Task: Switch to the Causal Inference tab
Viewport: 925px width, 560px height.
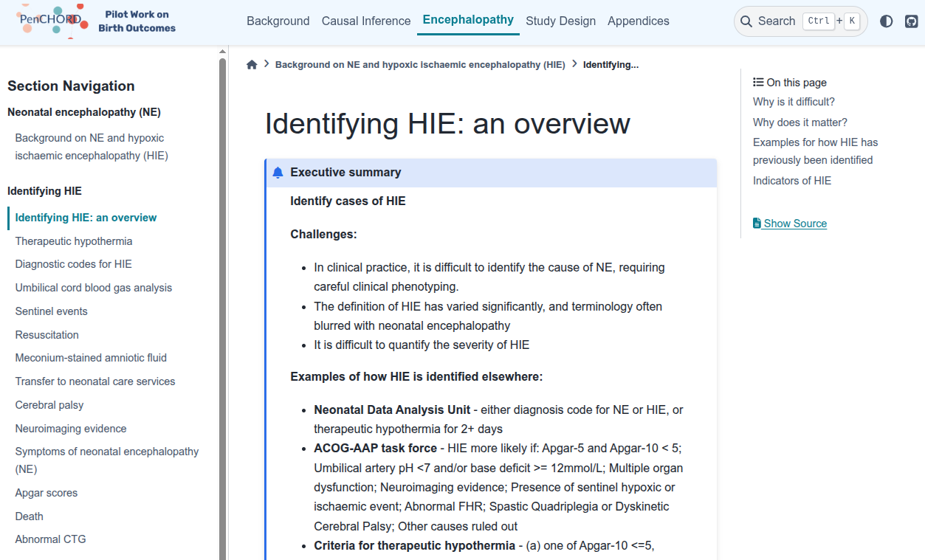Action: (x=366, y=21)
